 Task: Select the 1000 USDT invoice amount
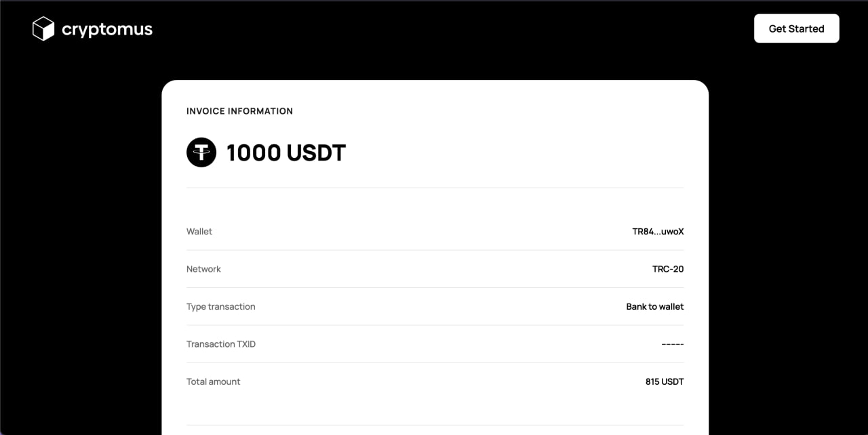(x=286, y=152)
